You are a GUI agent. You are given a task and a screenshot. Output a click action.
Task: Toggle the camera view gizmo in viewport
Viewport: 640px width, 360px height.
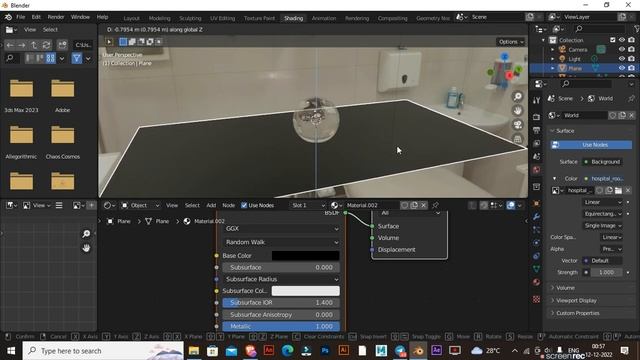pyautogui.click(x=518, y=124)
